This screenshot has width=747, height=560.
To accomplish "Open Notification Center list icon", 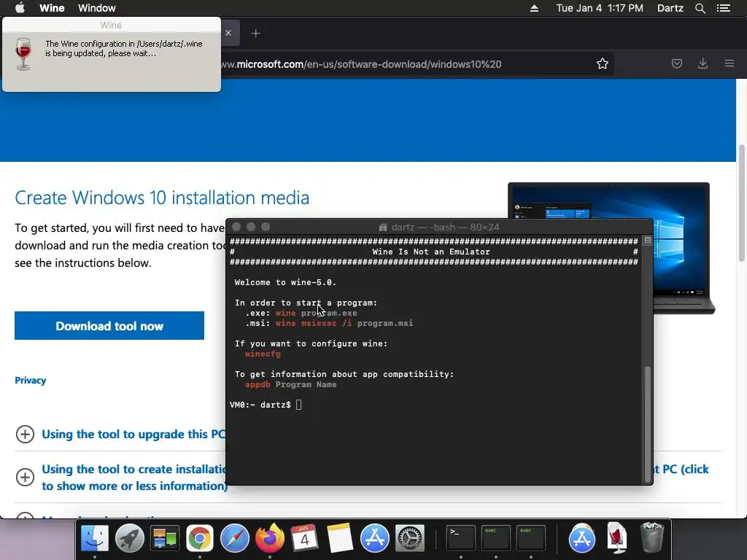I will click(724, 8).
